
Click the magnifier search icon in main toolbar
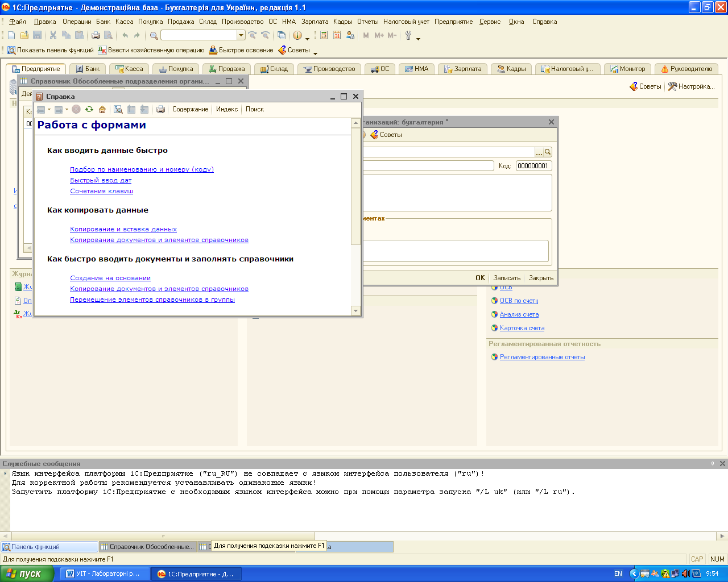pos(154,35)
